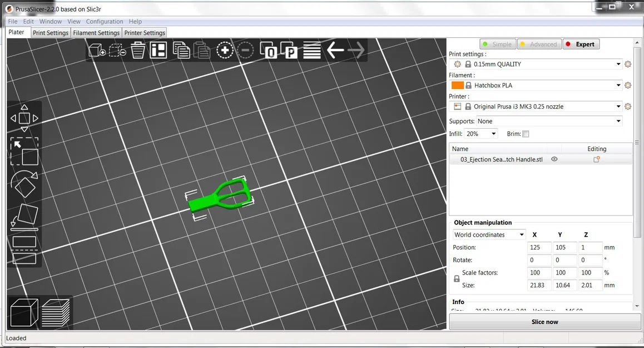Click the Editing column header
644x348 pixels.
tap(596, 149)
